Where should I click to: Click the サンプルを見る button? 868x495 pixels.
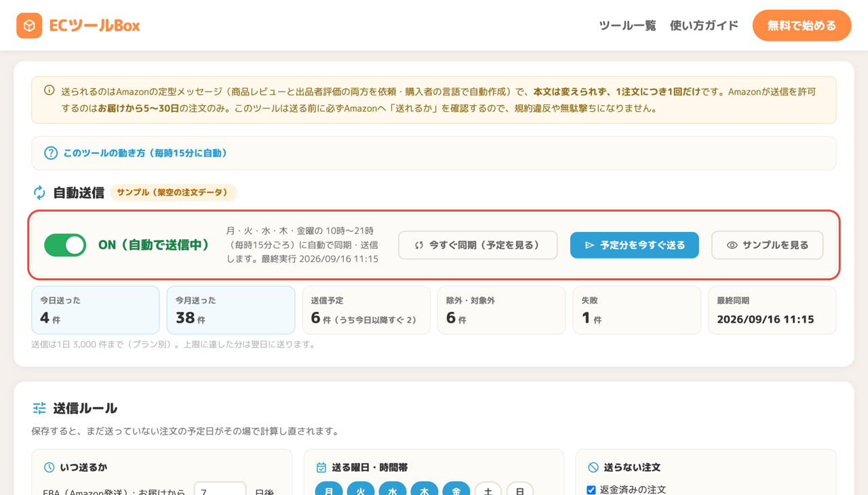(x=768, y=245)
